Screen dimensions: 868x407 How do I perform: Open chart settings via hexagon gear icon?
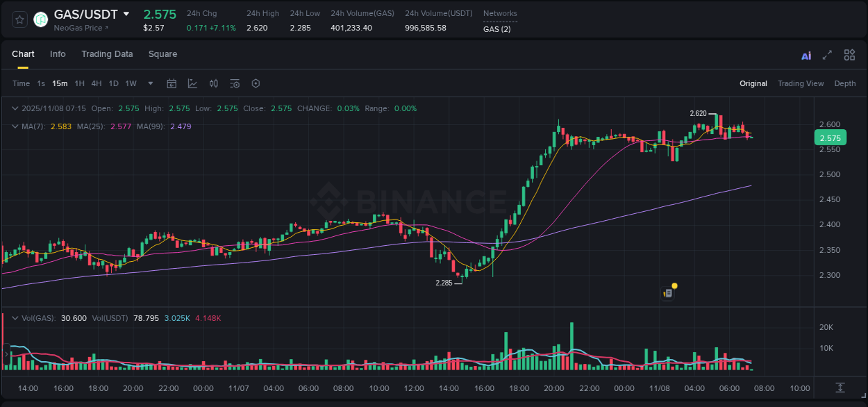(256, 83)
